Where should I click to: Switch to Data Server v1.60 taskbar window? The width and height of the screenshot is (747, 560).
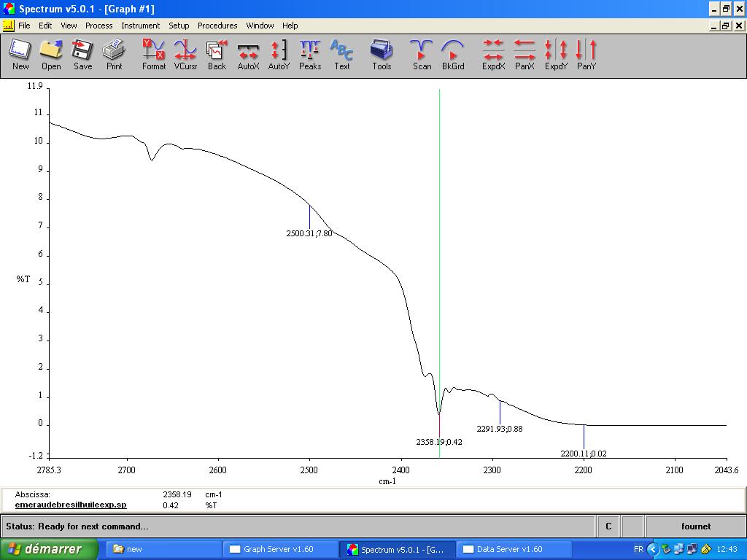509,549
